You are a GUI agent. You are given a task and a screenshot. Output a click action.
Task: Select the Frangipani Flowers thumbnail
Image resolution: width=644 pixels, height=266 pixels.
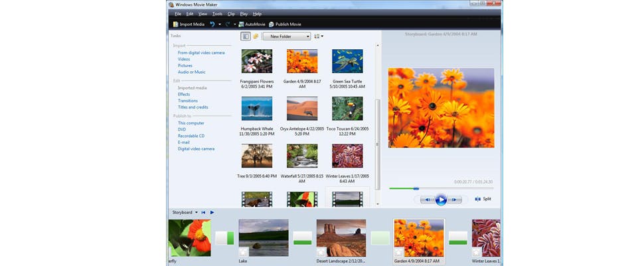click(x=257, y=61)
